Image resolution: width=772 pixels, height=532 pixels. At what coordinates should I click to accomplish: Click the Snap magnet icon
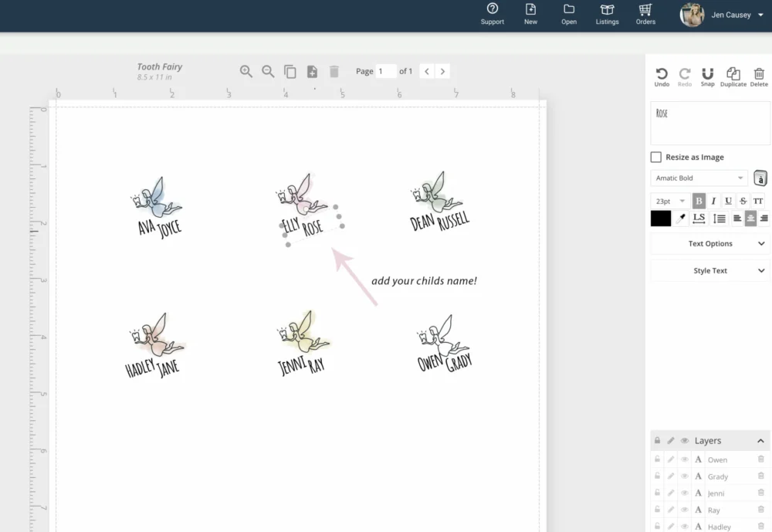tap(707, 76)
